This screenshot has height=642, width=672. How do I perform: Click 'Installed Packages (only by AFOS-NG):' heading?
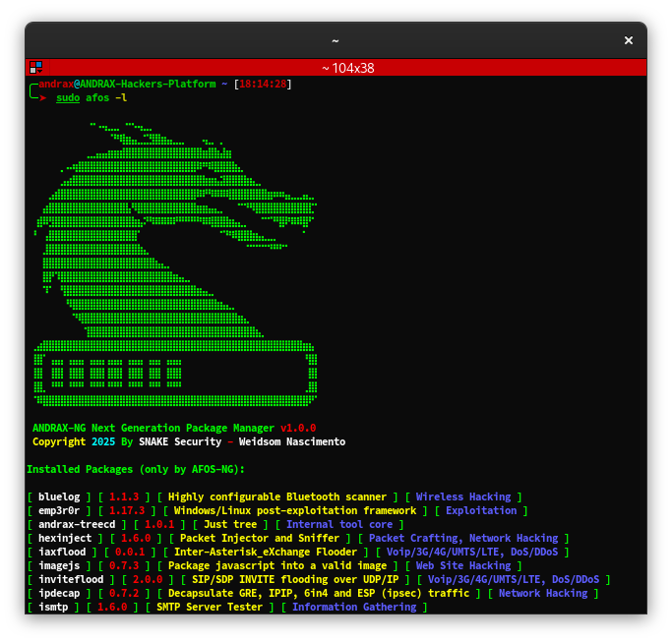[x=136, y=469]
